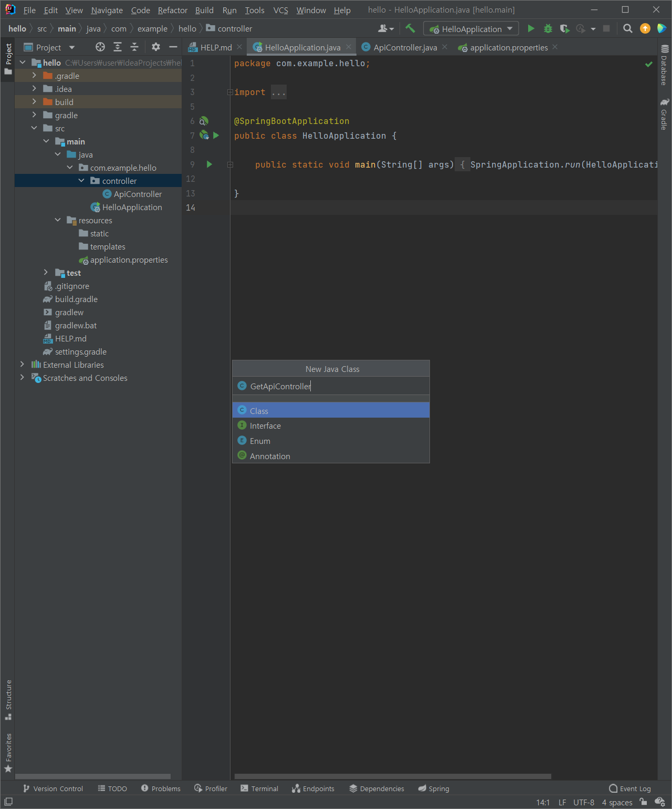This screenshot has width=672, height=809.
Task: Toggle the Project side tab
Action: 8,59
